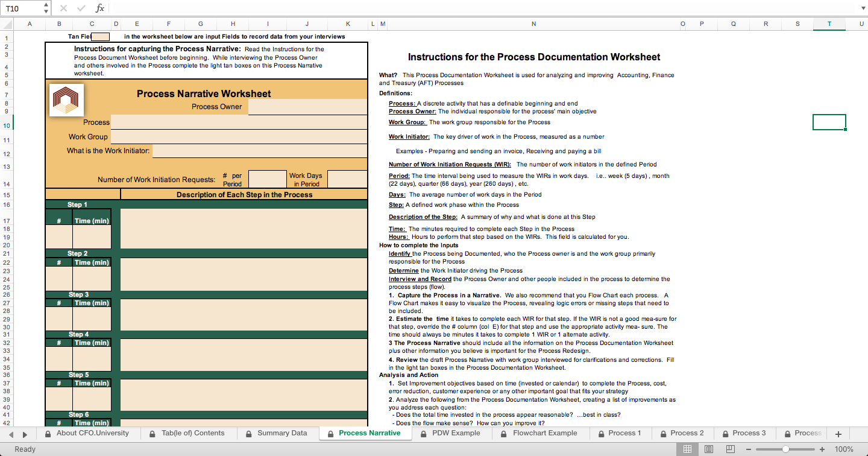Click Step 1 description input area
The height and width of the screenshot is (456, 868).
[244, 229]
